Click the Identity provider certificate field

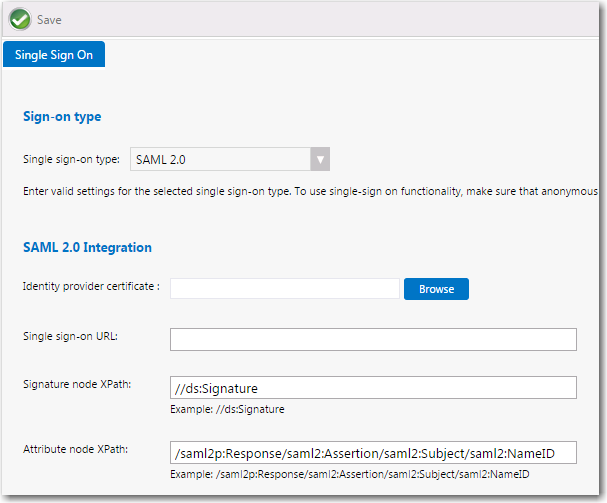[x=284, y=288]
